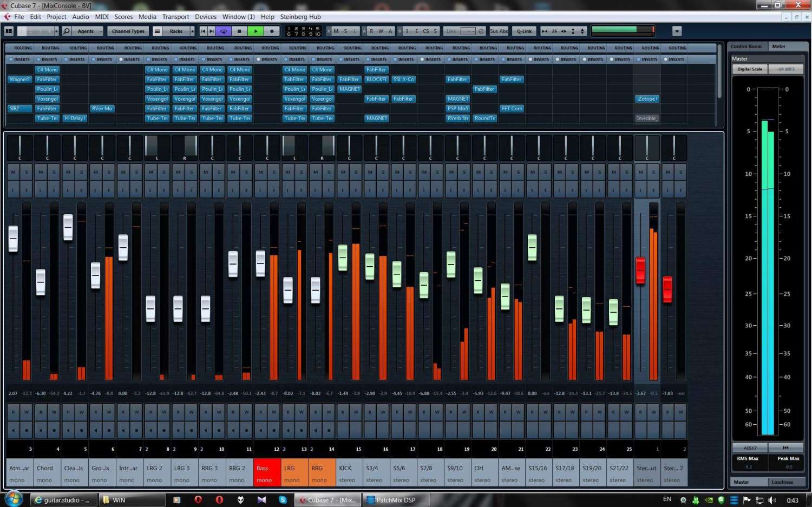Open the Link group dropdown
Viewport: 812px width, 507px height.
pyautogui.click(x=468, y=31)
